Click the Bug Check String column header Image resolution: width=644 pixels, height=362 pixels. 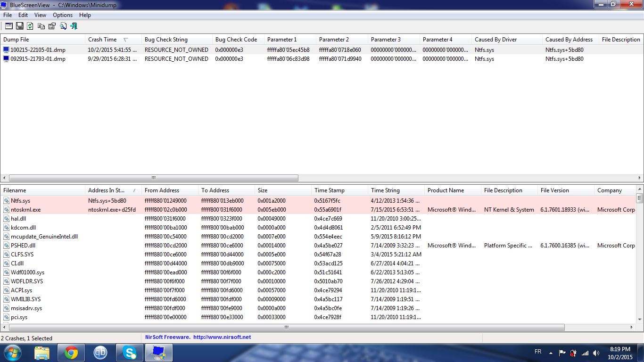177,40
